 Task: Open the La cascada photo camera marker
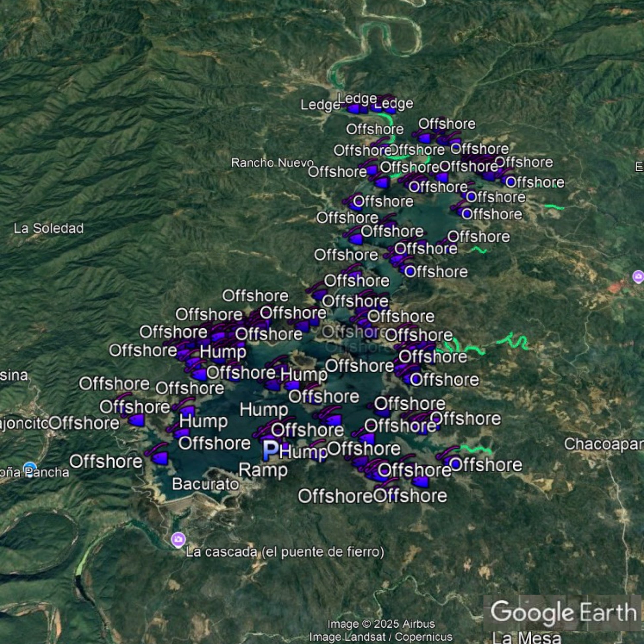click(178, 539)
